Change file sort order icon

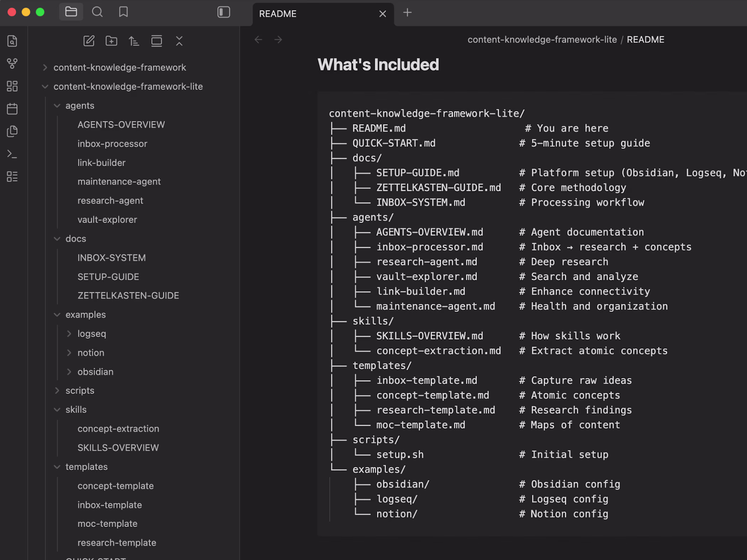pos(134,41)
